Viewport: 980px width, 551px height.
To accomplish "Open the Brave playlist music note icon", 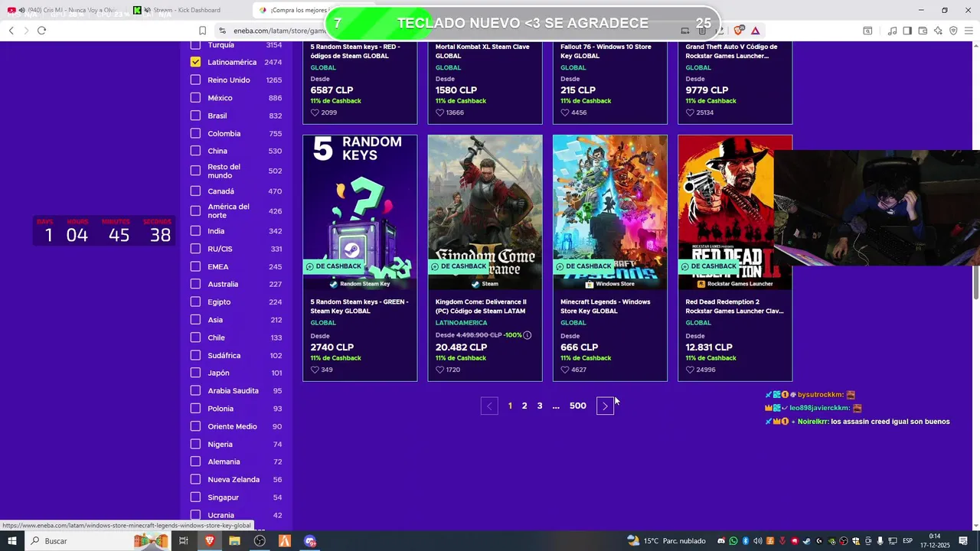I will 892,31.
